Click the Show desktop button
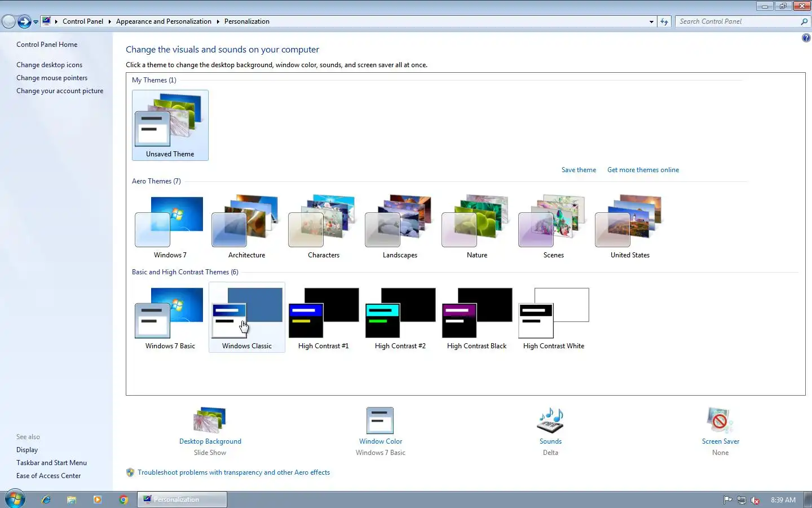This screenshot has height=508, width=812. point(807,500)
